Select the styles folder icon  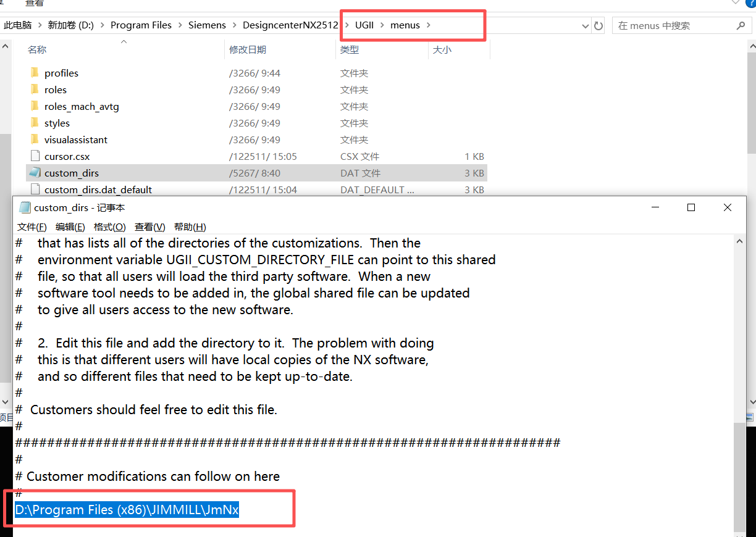pos(35,123)
